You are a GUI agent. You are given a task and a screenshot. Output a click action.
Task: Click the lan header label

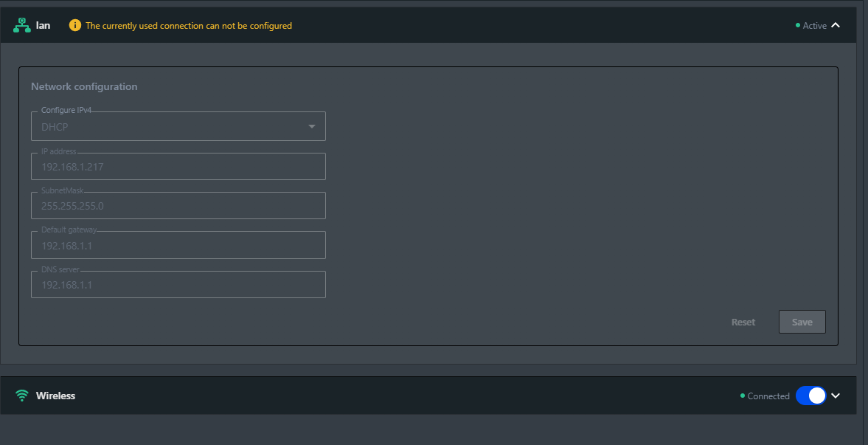click(44, 25)
